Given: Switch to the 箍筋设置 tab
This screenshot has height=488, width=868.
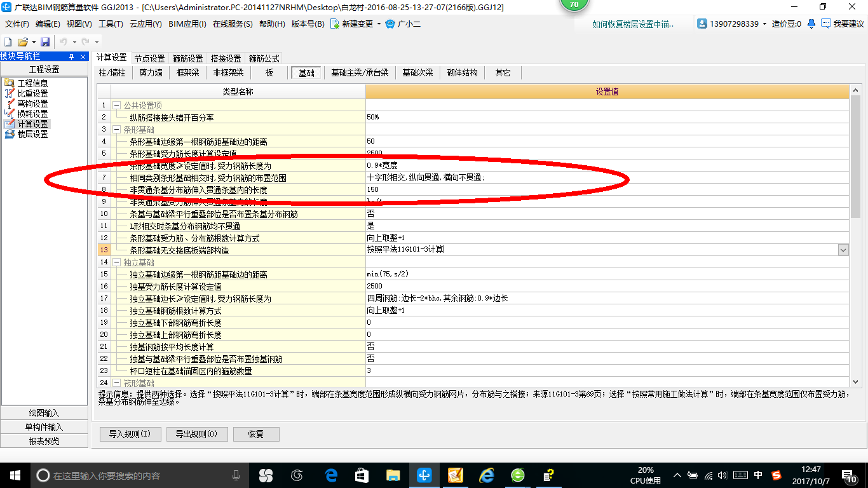Looking at the screenshot, I should [187, 58].
